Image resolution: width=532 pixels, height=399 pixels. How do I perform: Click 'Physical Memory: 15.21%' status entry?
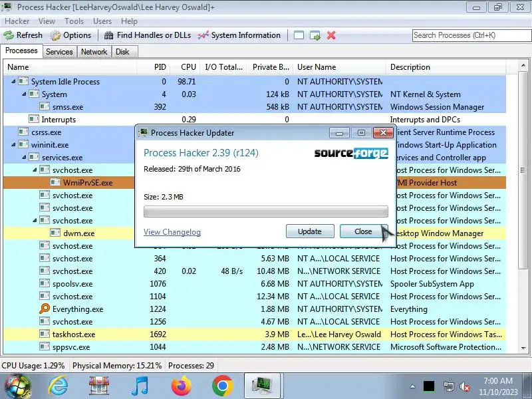click(x=117, y=365)
